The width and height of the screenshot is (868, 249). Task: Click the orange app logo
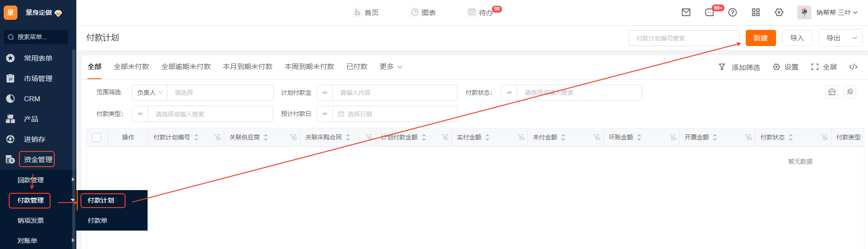10,12
